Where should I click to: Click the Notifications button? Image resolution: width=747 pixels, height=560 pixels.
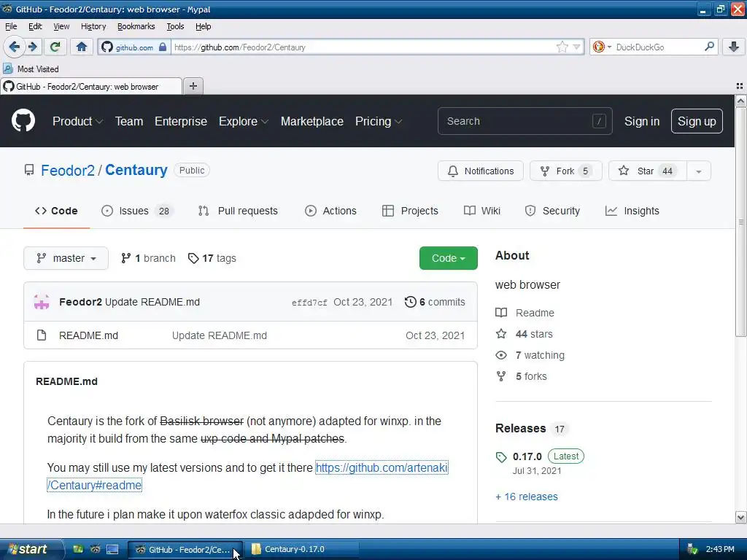(481, 171)
